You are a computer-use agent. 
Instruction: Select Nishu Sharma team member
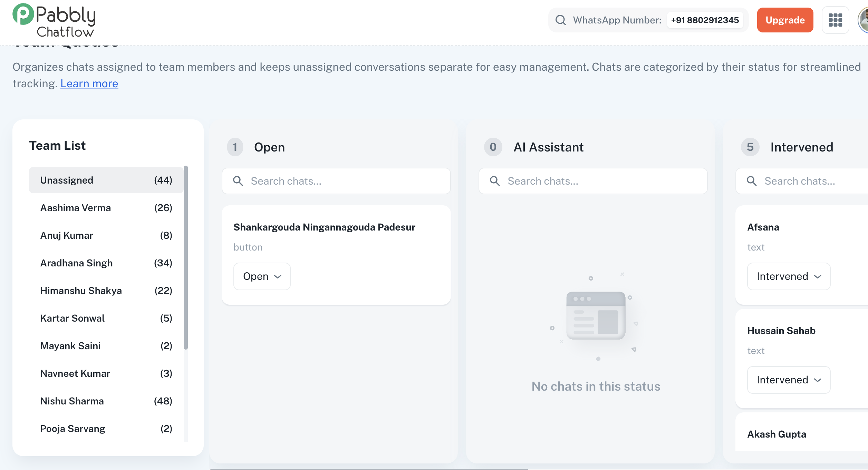tap(106, 401)
